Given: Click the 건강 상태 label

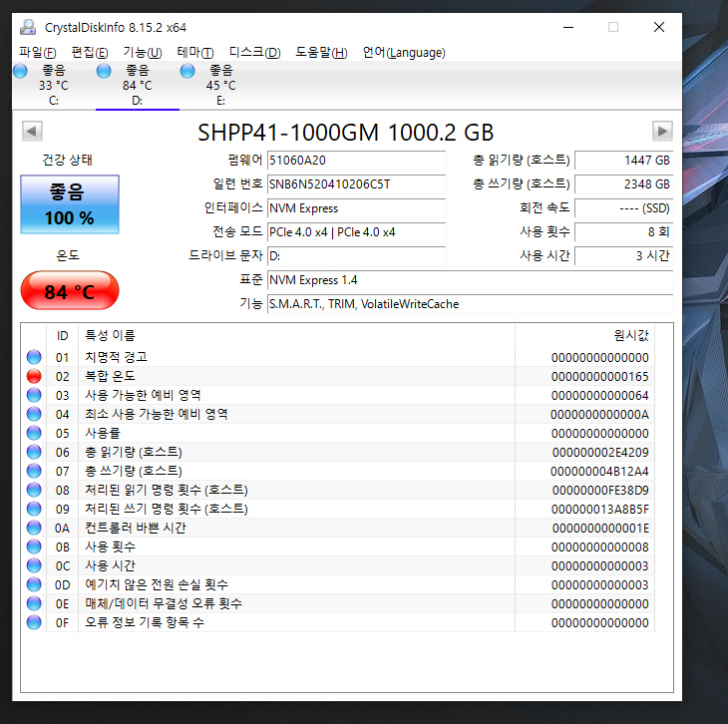Looking at the screenshot, I should (68, 161).
